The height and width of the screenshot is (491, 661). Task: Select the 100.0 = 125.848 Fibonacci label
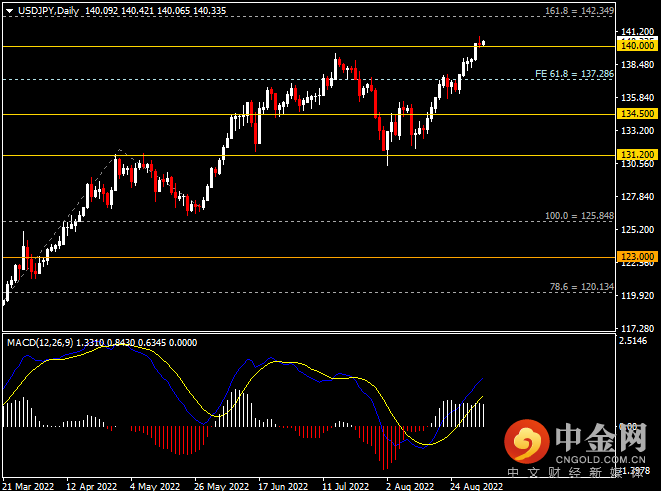coord(579,216)
